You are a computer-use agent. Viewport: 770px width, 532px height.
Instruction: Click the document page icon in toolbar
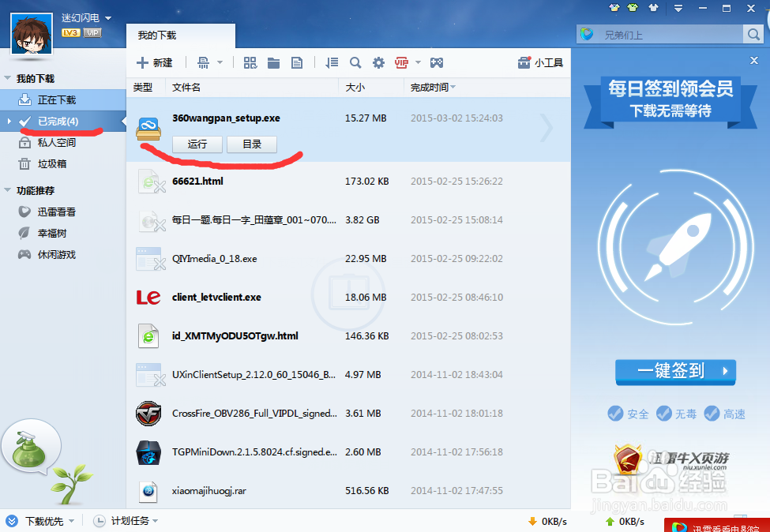[297, 63]
